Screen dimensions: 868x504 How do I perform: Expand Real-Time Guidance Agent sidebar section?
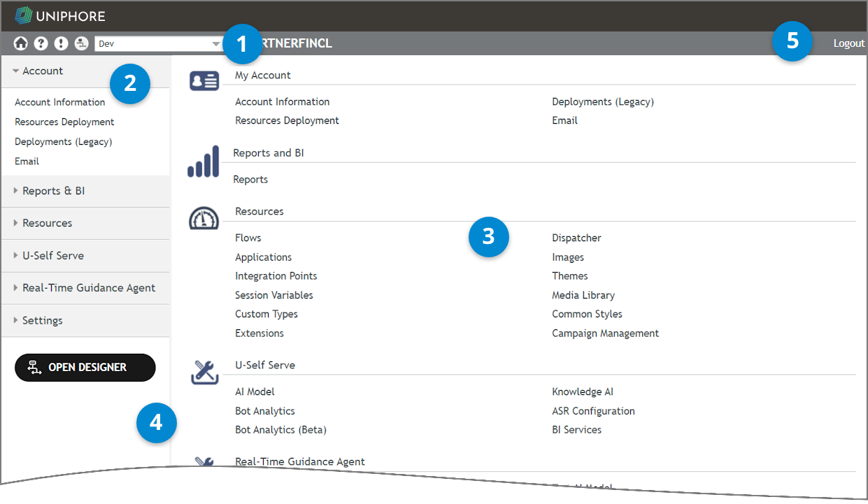coord(85,288)
